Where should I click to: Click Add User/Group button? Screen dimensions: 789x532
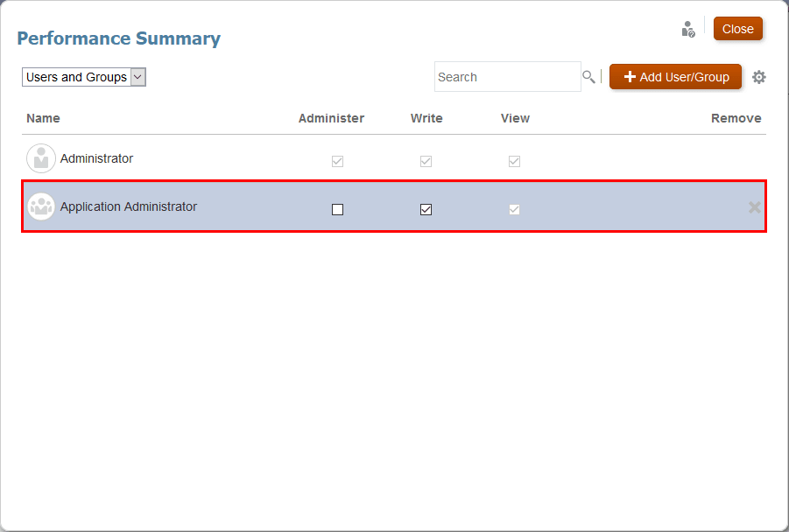point(675,76)
